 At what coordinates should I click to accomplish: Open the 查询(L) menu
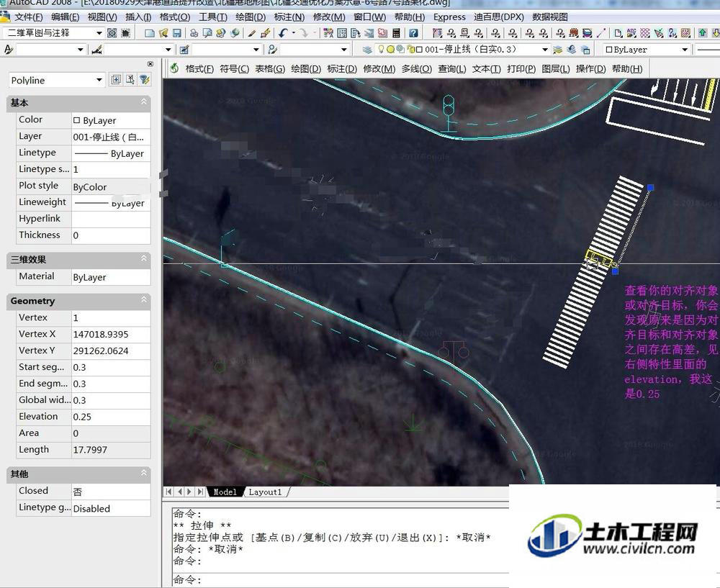pyautogui.click(x=452, y=69)
